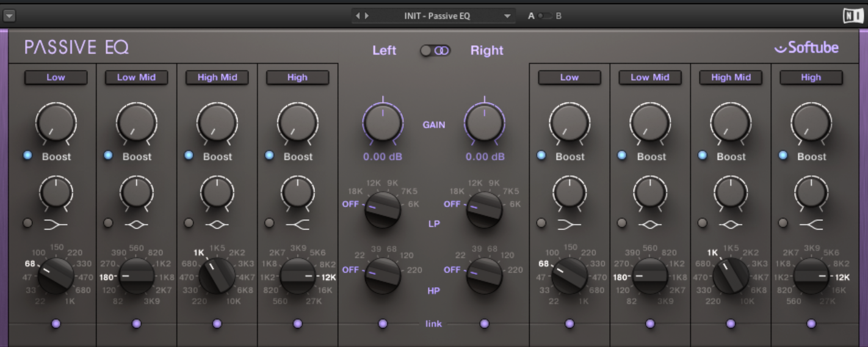
Task: Click right Low frequency selector knob at 68
Action: tap(569, 276)
